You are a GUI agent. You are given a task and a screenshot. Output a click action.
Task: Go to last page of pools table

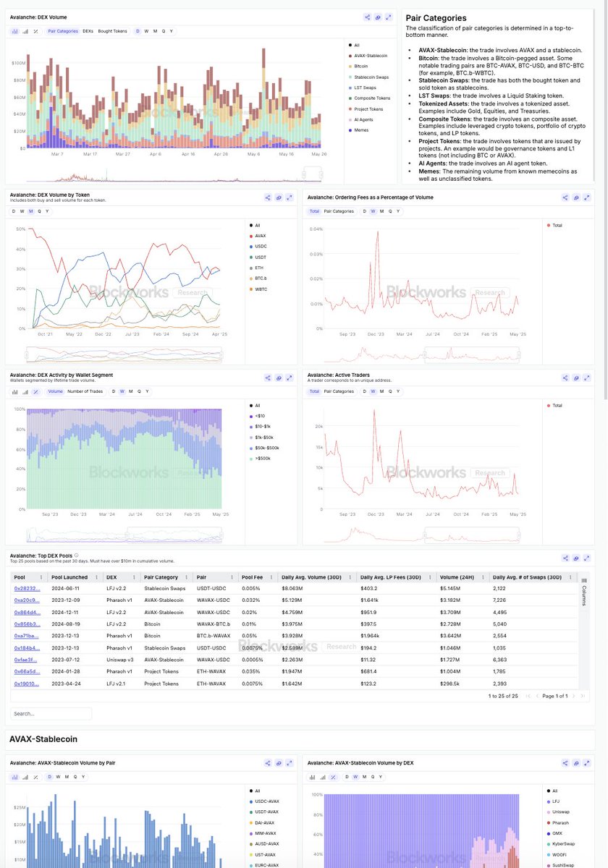pyautogui.click(x=582, y=696)
